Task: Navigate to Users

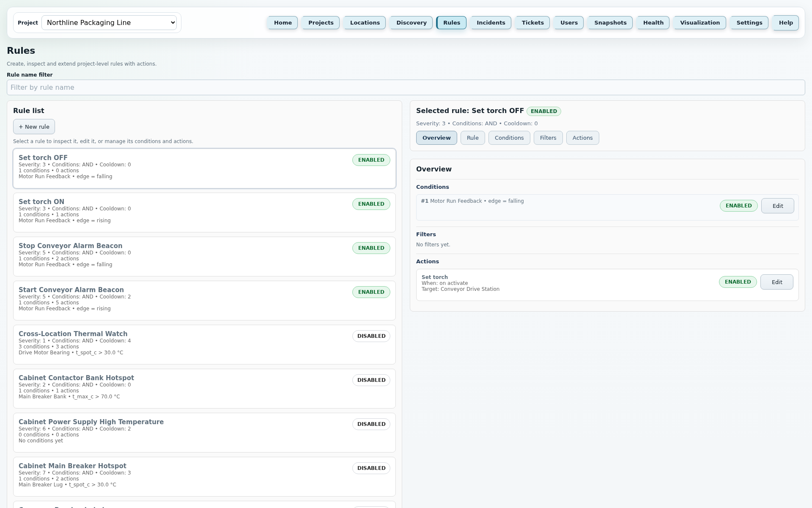Action: pos(569,23)
